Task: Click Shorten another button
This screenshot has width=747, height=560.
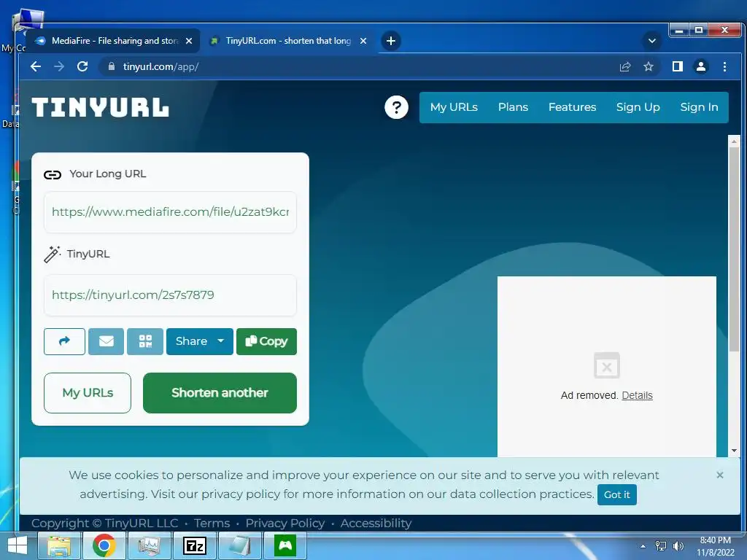Action: pos(220,393)
